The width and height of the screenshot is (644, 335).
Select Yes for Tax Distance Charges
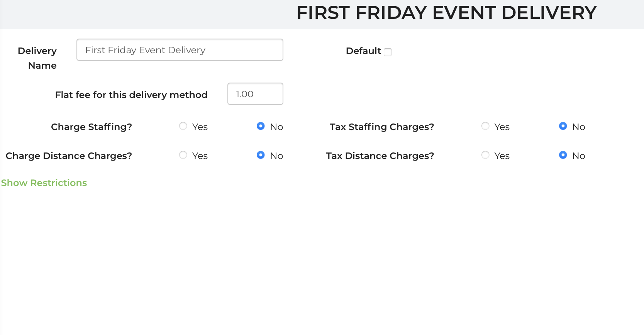[x=485, y=155]
